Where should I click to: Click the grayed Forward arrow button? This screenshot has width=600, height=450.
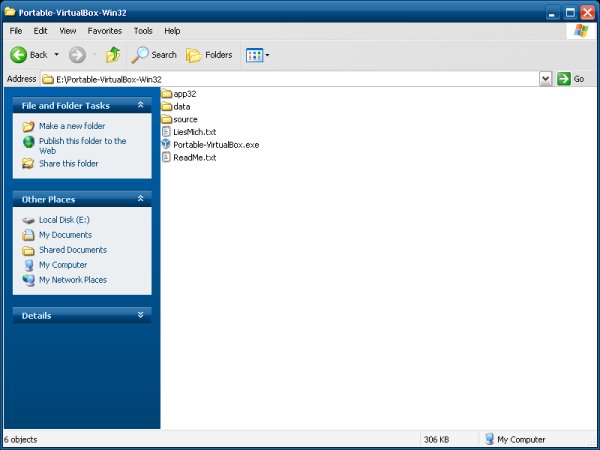(77, 55)
